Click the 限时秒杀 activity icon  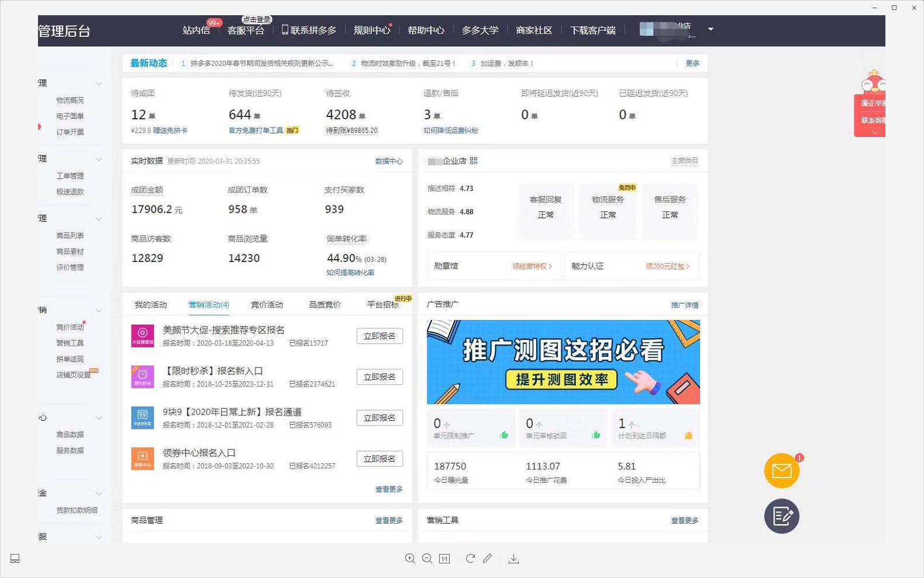click(x=142, y=377)
